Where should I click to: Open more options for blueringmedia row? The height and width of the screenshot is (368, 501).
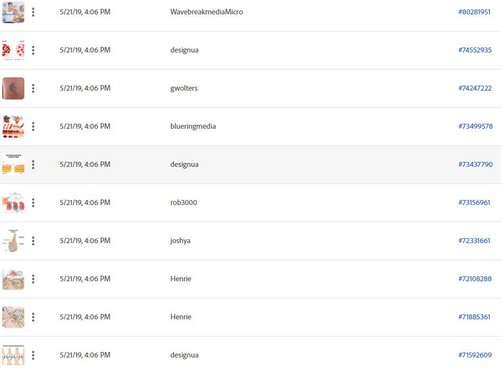click(33, 126)
